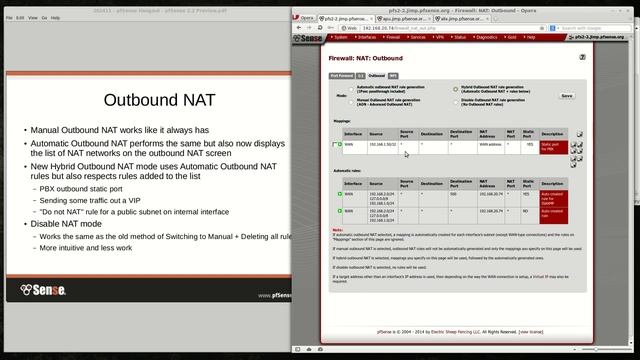The width and height of the screenshot is (640, 360).
Task: Open a new tab in Opera
Action: 496,19
